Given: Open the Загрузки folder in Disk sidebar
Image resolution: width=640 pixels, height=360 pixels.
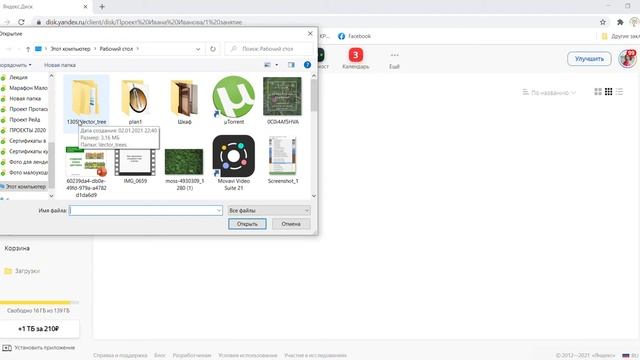Looking at the screenshot, I should (22, 271).
